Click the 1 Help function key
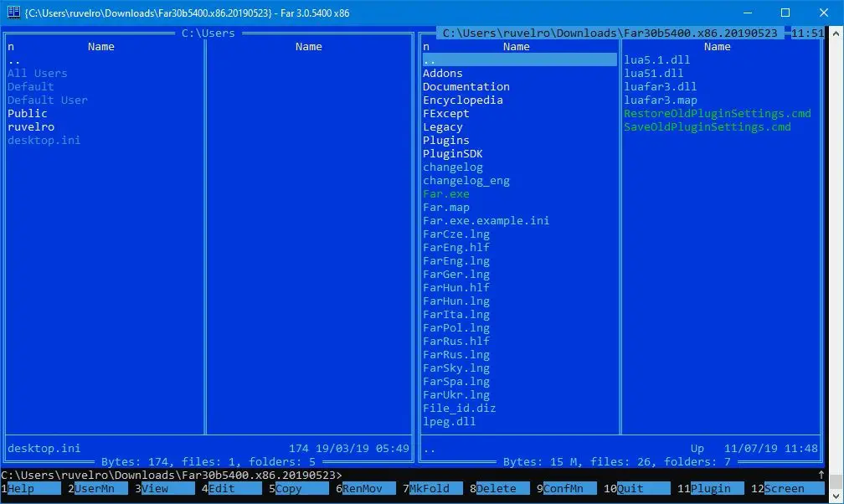This screenshot has width=844, height=504. (31, 488)
